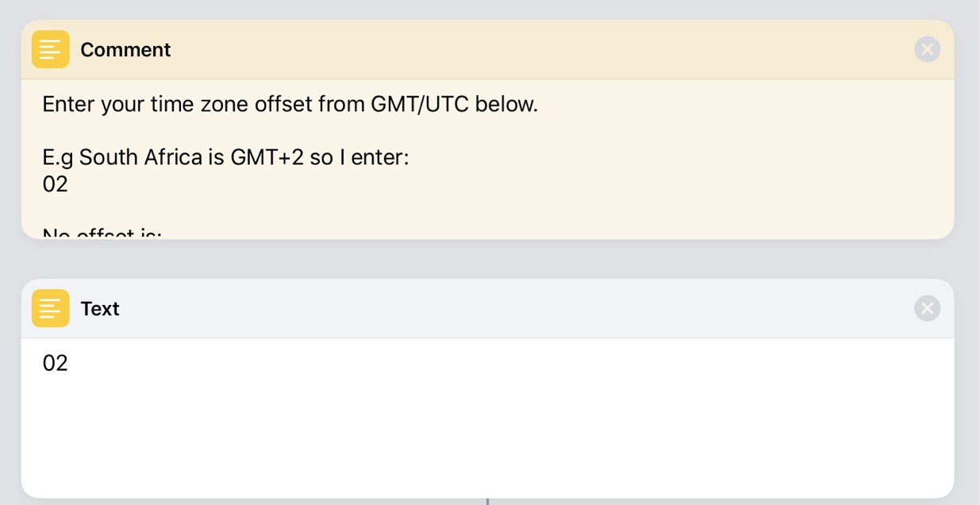Screen dimensions: 980x505
Task: Click 'South Africa' in the comment text
Action: pyautogui.click(x=140, y=157)
